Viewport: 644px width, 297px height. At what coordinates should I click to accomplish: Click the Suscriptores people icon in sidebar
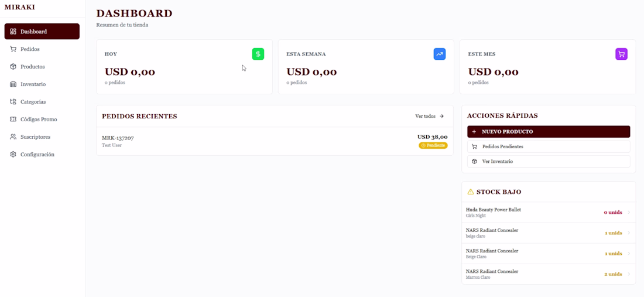13,137
